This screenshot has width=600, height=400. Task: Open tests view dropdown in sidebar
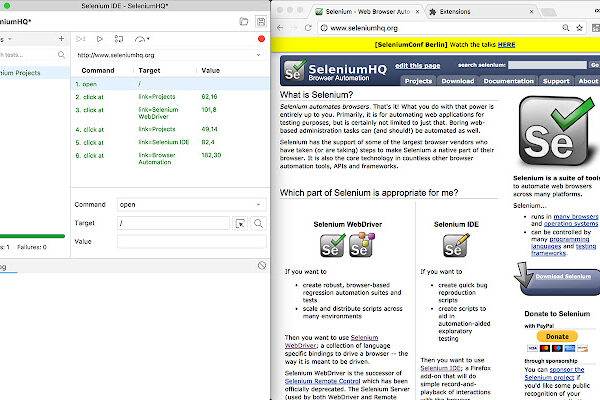pyautogui.click(x=10, y=39)
